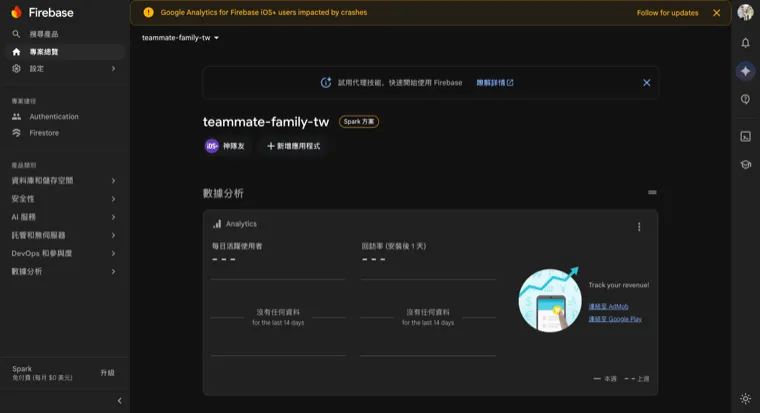
Task: Open the teammate-family-tw project dropdown
Action: click(x=180, y=38)
